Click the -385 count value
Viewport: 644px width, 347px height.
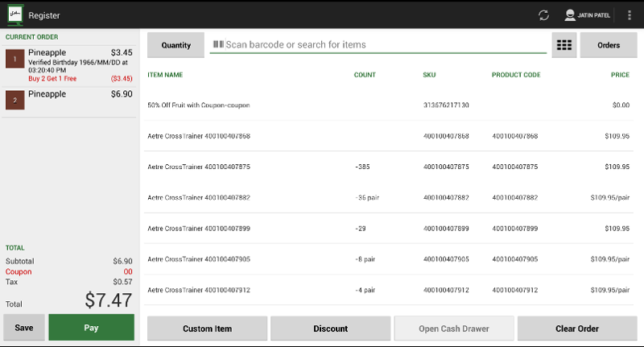coord(362,167)
